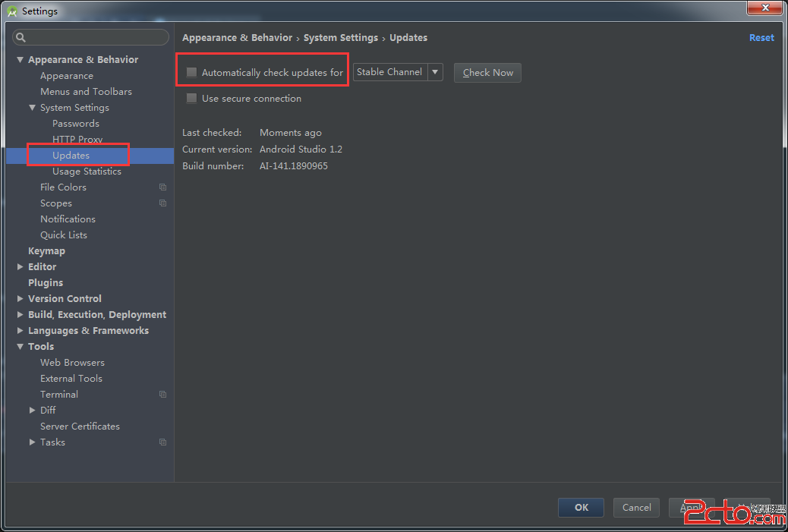The height and width of the screenshot is (532, 788).
Task: Select Scopes in the tree
Action: click(x=55, y=203)
